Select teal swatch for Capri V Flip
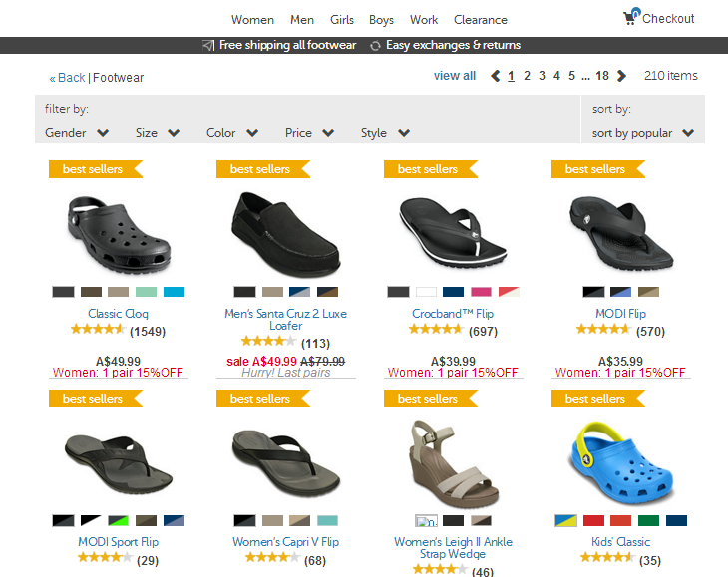The image size is (728, 577). pyautogui.click(x=327, y=521)
